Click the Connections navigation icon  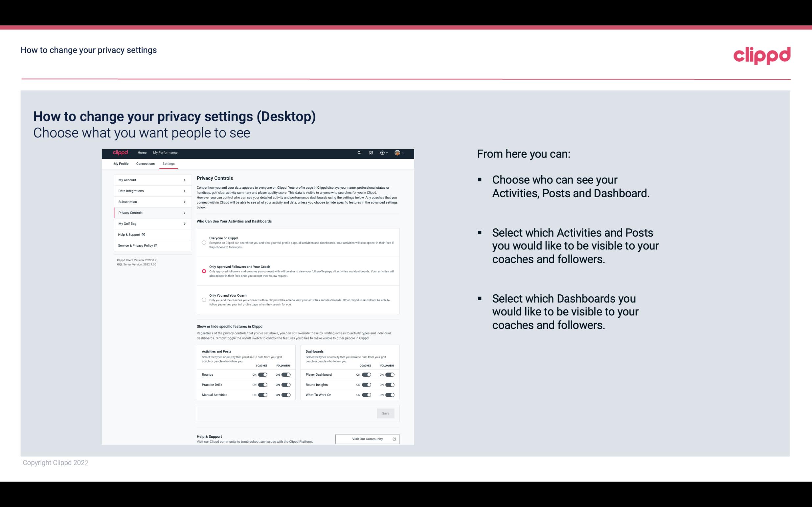145,163
